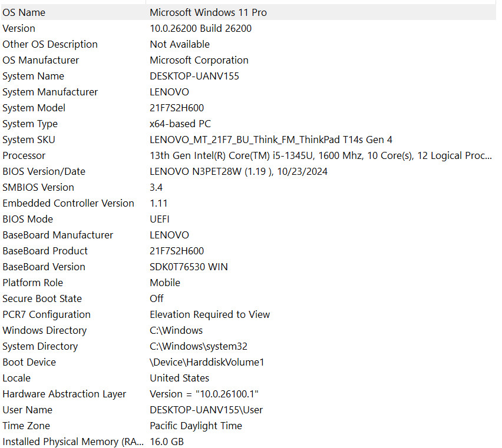Select the 'Platform Role' row label
Image resolution: width=502 pixels, height=448 pixels.
click(32, 283)
